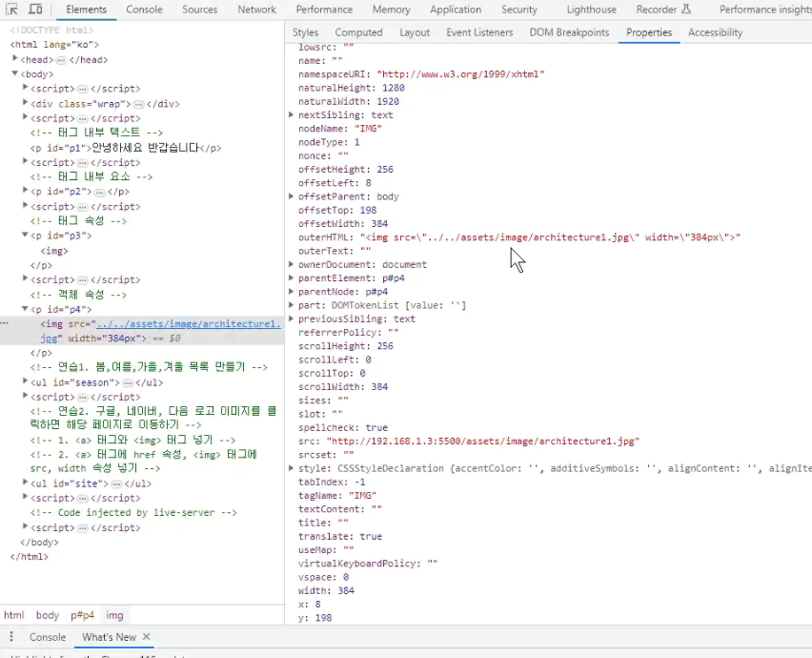The image size is (812, 658).
Task: Select the html breadcrumb item
Action: (14, 615)
